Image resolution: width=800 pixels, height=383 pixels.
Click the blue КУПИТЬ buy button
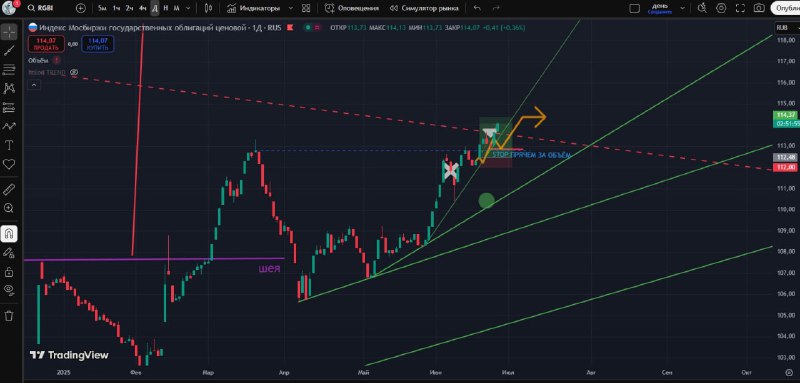coord(97,44)
